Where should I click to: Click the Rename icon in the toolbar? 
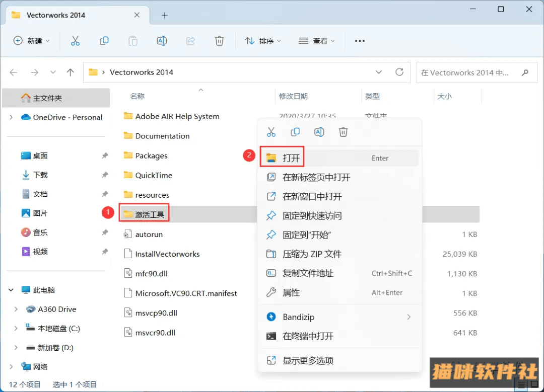point(162,41)
